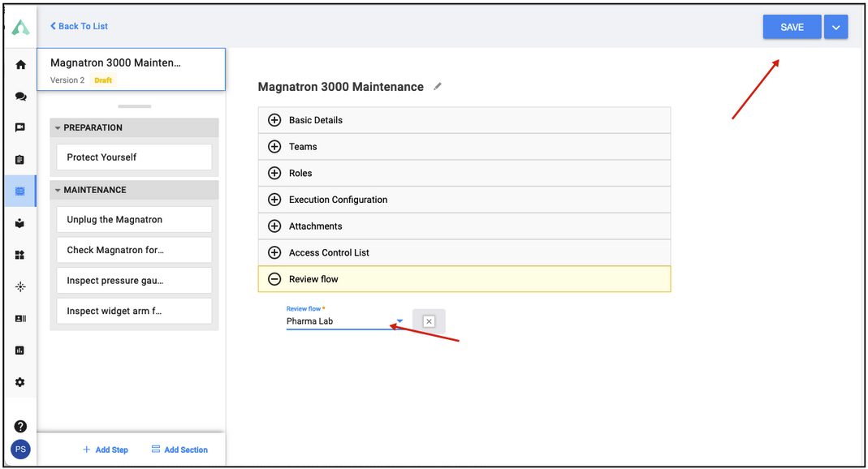Clear the Pharma Lab review flow selection
868x469 pixels.
429,321
